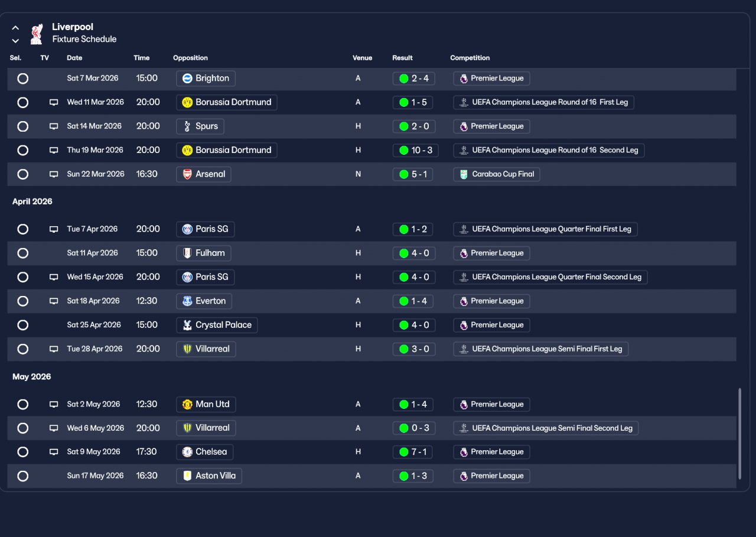The width and height of the screenshot is (756, 537).
Task: Click the Arsenal club badge
Action: (x=187, y=174)
